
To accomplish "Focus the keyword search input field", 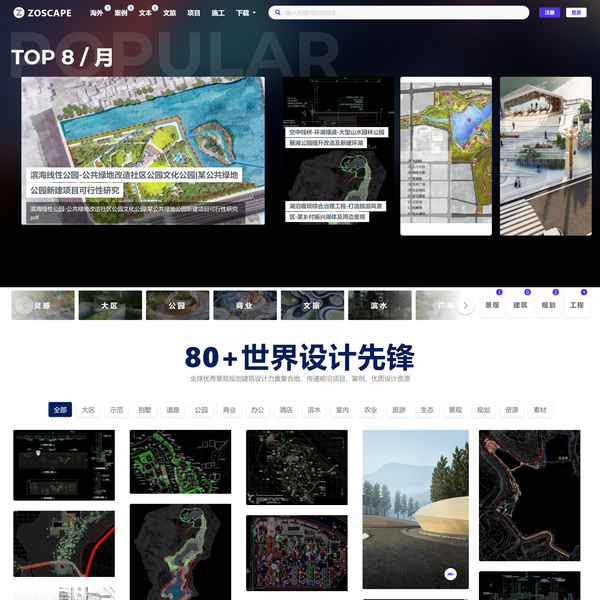I will [400, 13].
